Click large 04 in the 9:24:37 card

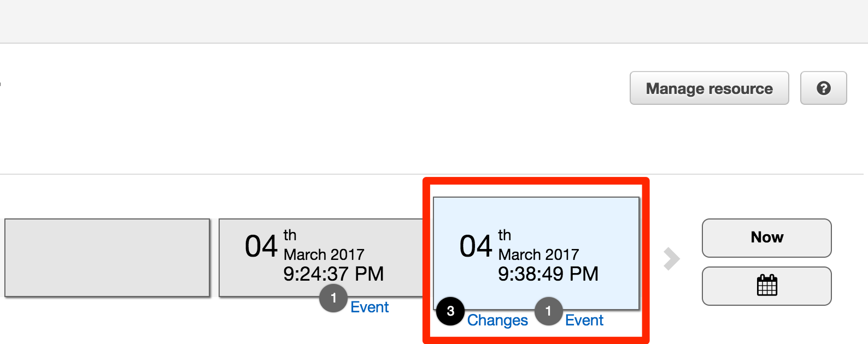pos(261,246)
